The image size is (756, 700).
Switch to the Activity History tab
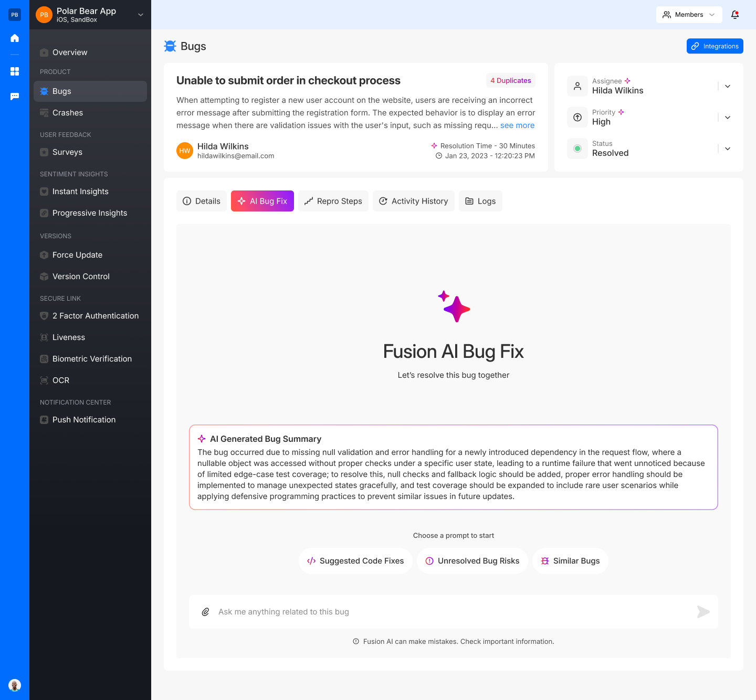[413, 201]
